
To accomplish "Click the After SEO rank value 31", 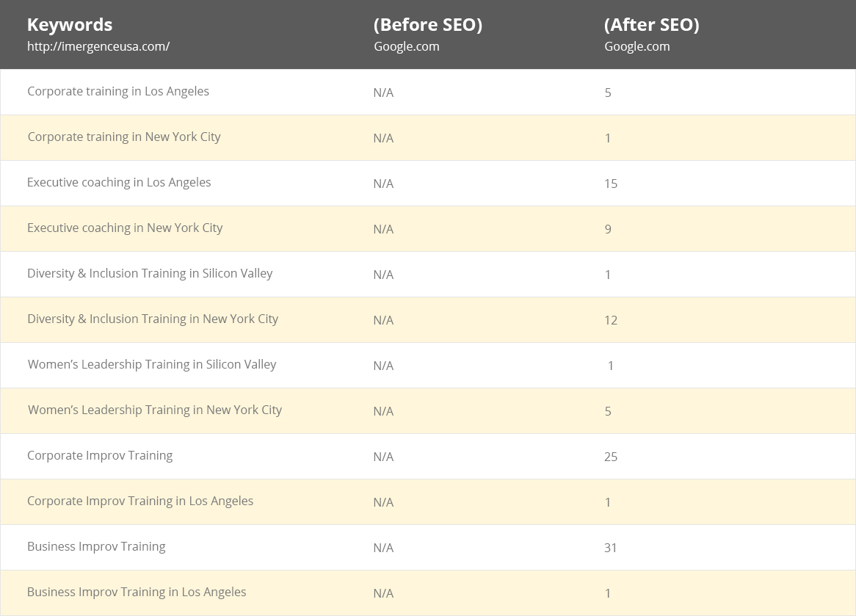I will [611, 548].
